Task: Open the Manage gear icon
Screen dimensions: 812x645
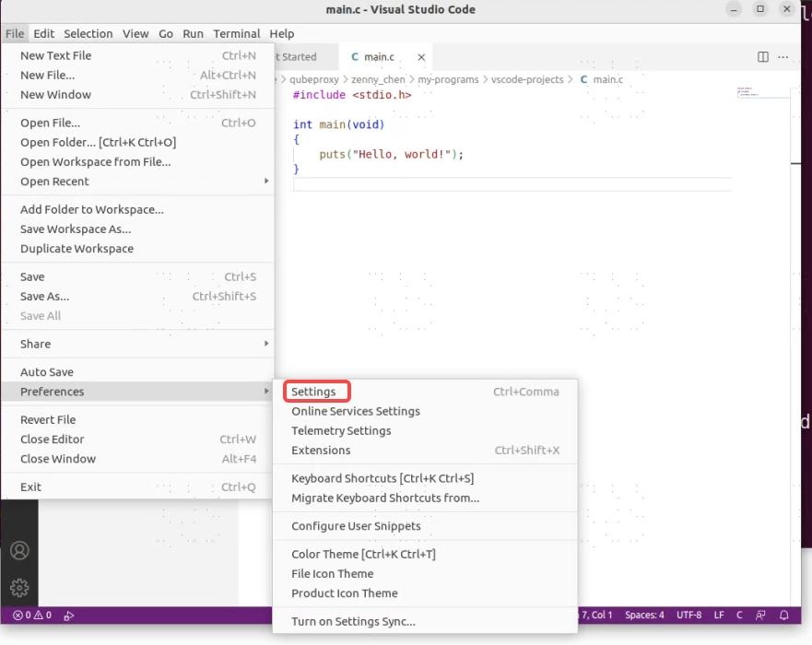Action: (x=19, y=588)
